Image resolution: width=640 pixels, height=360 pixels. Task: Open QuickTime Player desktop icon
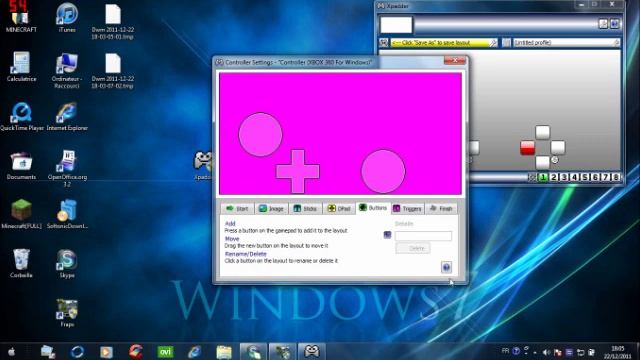coord(22,117)
